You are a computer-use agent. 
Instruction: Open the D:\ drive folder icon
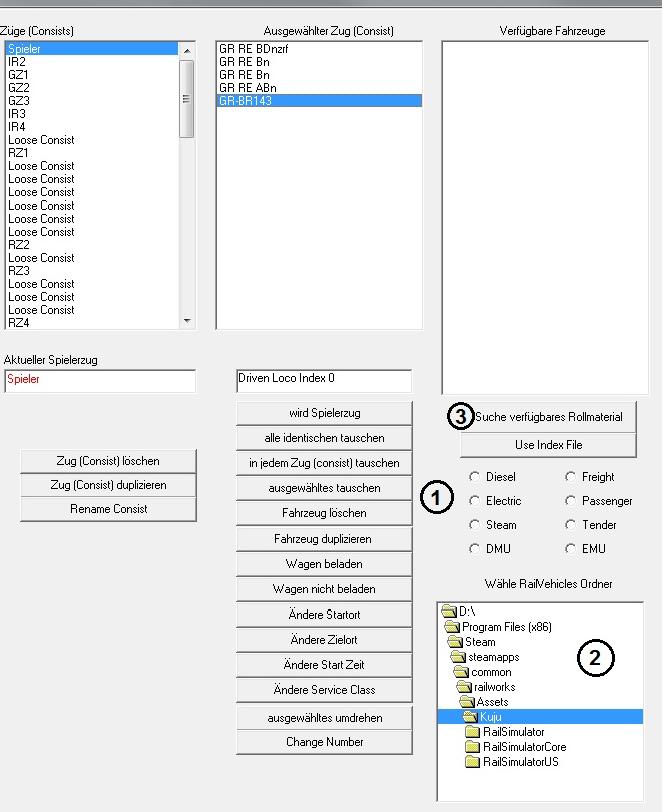[449, 612]
